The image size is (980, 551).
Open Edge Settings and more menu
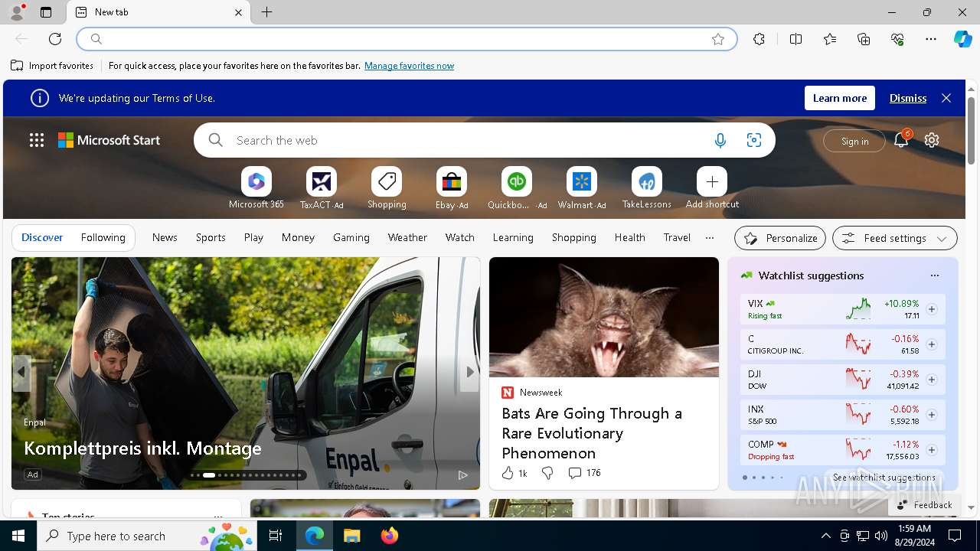pyautogui.click(x=931, y=39)
